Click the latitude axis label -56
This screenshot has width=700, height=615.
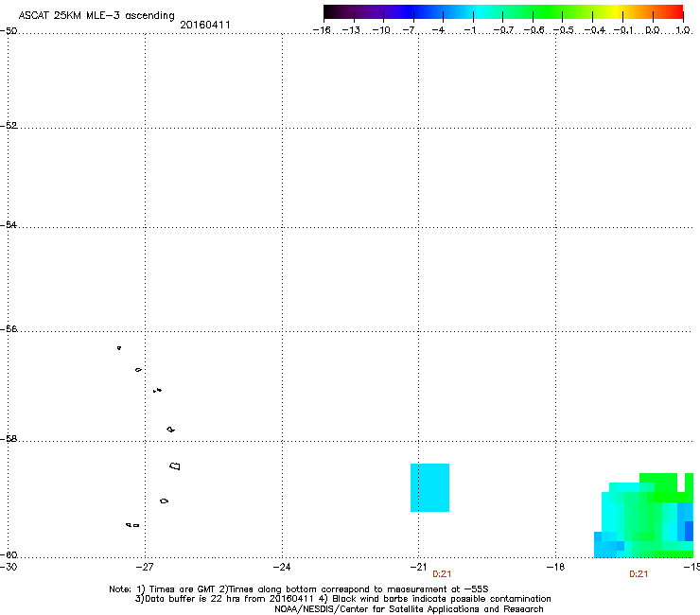pyautogui.click(x=9, y=328)
